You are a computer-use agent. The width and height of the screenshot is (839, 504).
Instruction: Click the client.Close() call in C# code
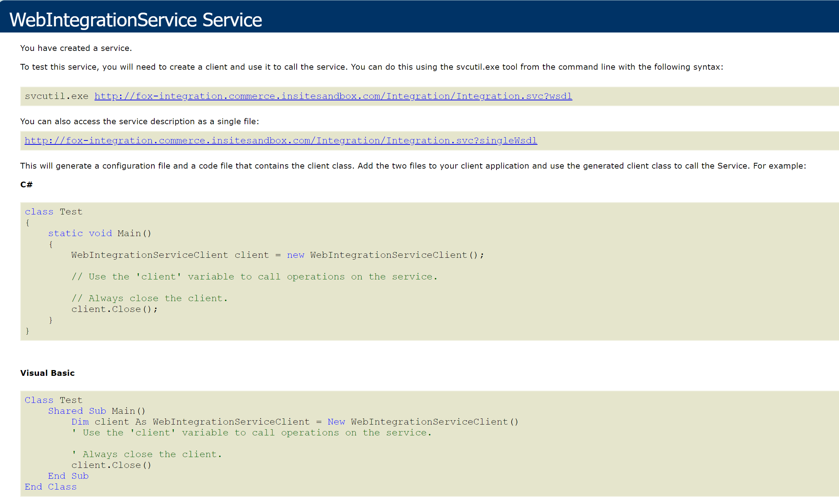point(114,309)
